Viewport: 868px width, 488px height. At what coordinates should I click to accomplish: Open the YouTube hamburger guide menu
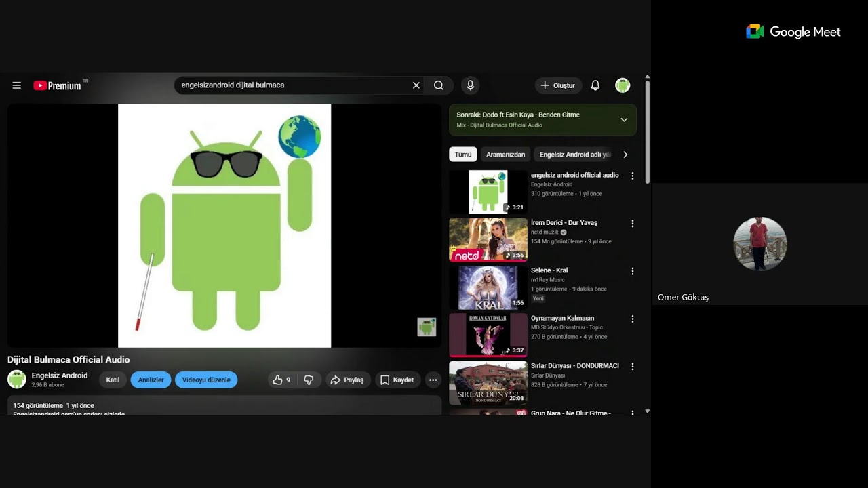(17, 85)
